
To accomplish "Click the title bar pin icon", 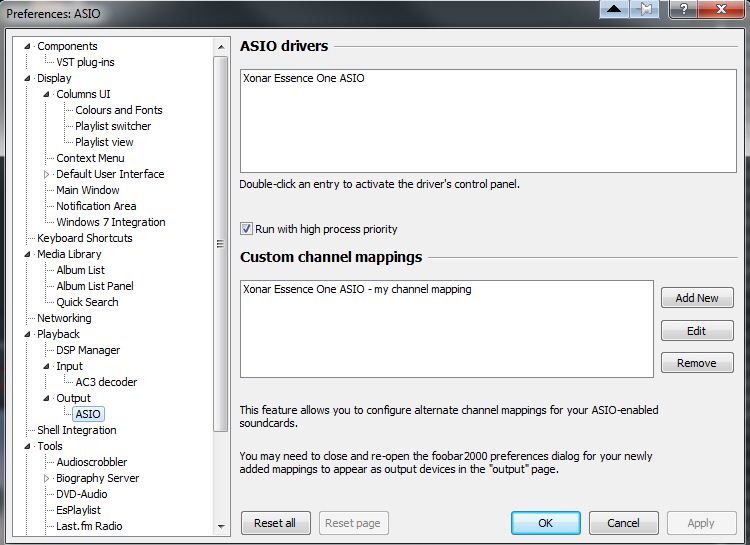I will pyautogui.click(x=645, y=9).
